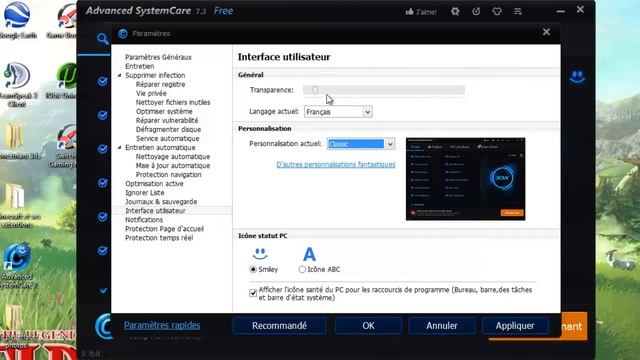Image resolution: width=640 pixels, height=360 pixels.
Task: Collapse the Supprimer infection tree node
Action: (x=120, y=76)
